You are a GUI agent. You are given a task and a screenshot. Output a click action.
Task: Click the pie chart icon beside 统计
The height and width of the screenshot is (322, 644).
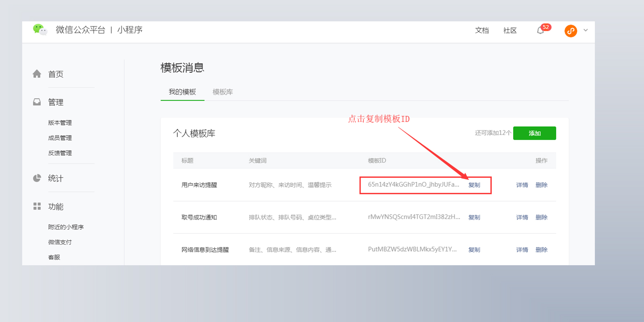click(x=37, y=178)
